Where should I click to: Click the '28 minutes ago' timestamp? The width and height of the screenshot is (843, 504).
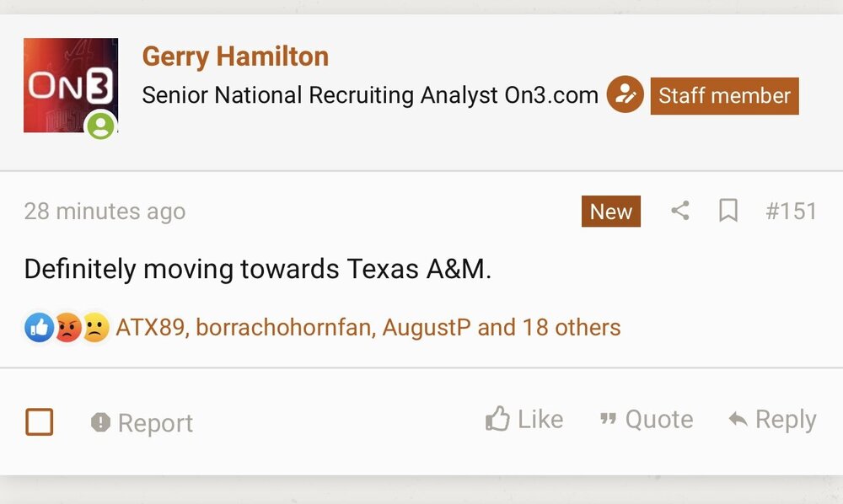point(105,211)
